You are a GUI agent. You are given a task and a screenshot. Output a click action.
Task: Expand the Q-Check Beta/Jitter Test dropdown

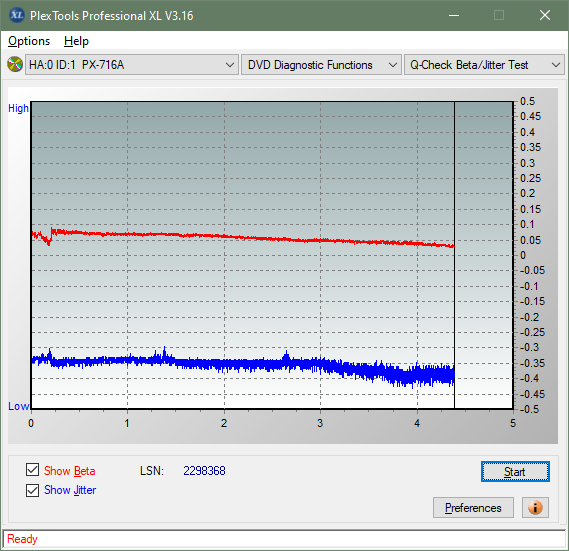[x=484, y=65]
